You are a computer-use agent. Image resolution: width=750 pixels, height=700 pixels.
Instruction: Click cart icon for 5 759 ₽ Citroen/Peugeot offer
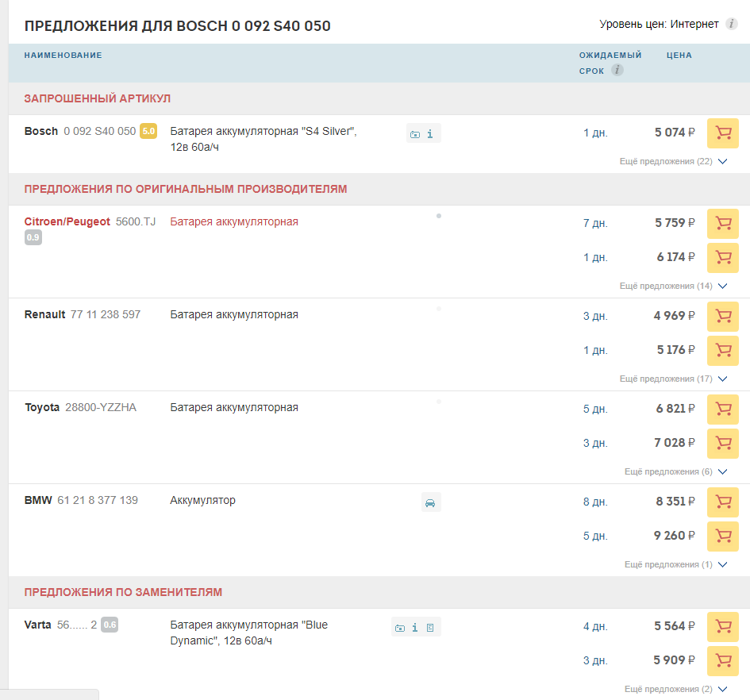[722, 224]
